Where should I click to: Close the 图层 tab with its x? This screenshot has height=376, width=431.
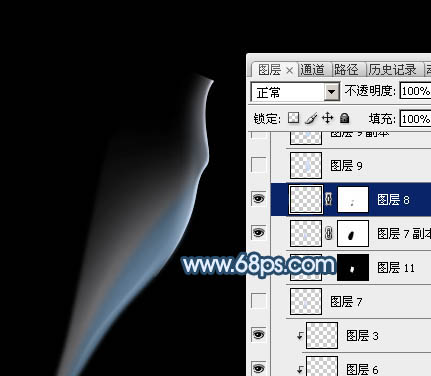[x=290, y=71]
